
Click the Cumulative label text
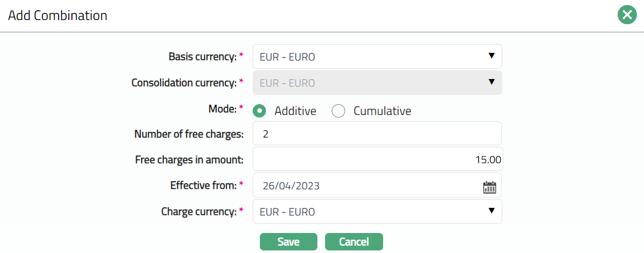click(x=382, y=111)
